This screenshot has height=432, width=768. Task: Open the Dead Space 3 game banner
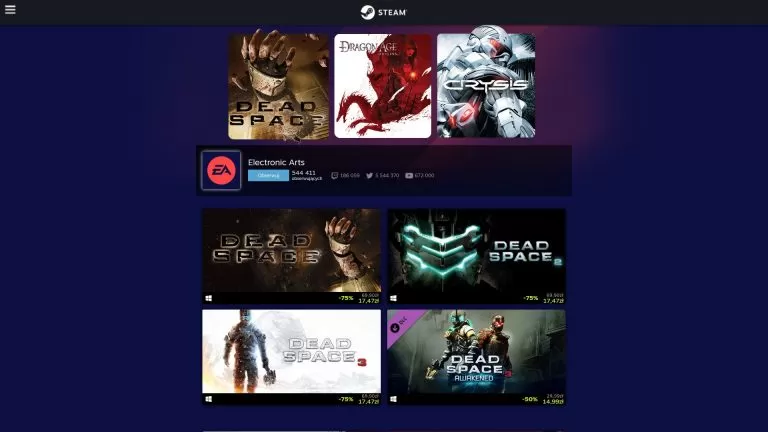(291, 351)
